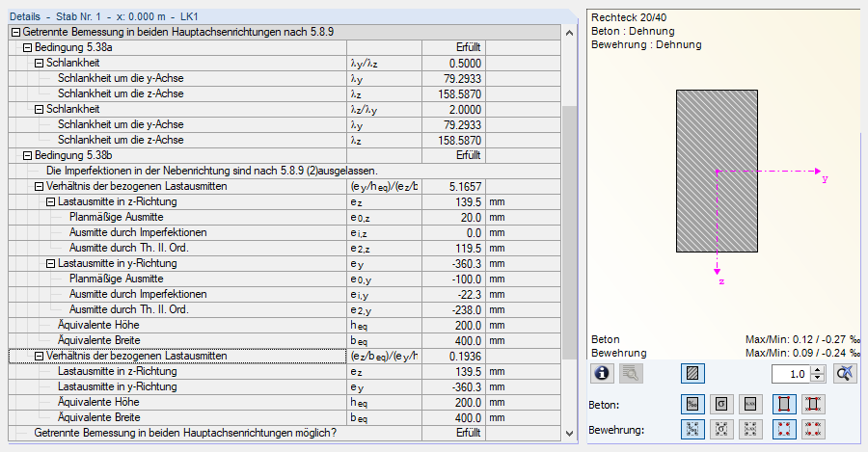Image resolution: width=868 pixels, height=452 pixels.
Task: Click the value 5.1657 cell
Action: click(x=453, y=186)
